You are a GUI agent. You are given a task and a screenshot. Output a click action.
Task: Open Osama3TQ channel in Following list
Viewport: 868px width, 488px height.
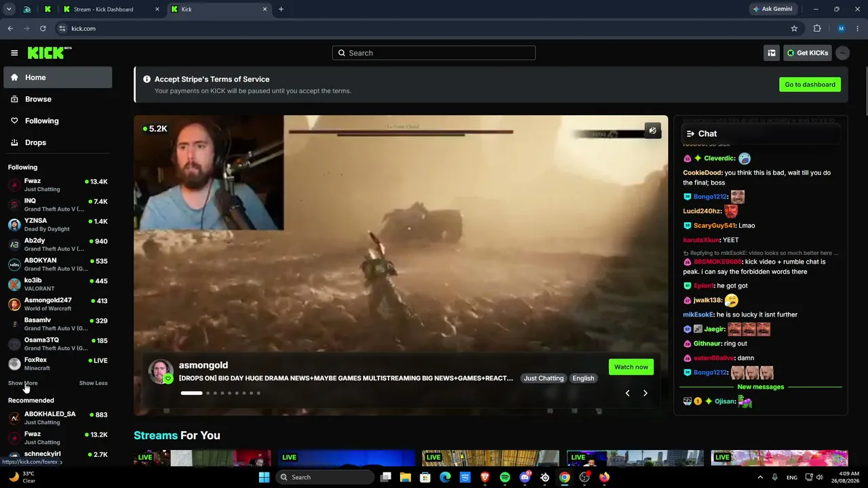(58, 344)
